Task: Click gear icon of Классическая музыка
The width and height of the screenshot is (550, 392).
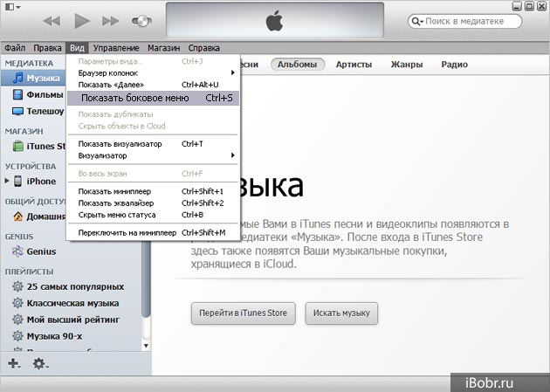Action: [x=17, y=303]
